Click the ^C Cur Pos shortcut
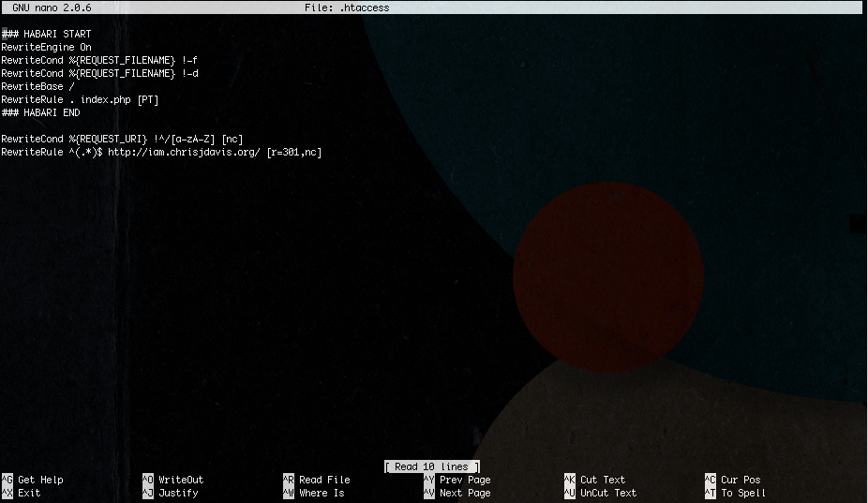This screenshot has width=868, height=503. pyautogui.click(x=733, y=480)
